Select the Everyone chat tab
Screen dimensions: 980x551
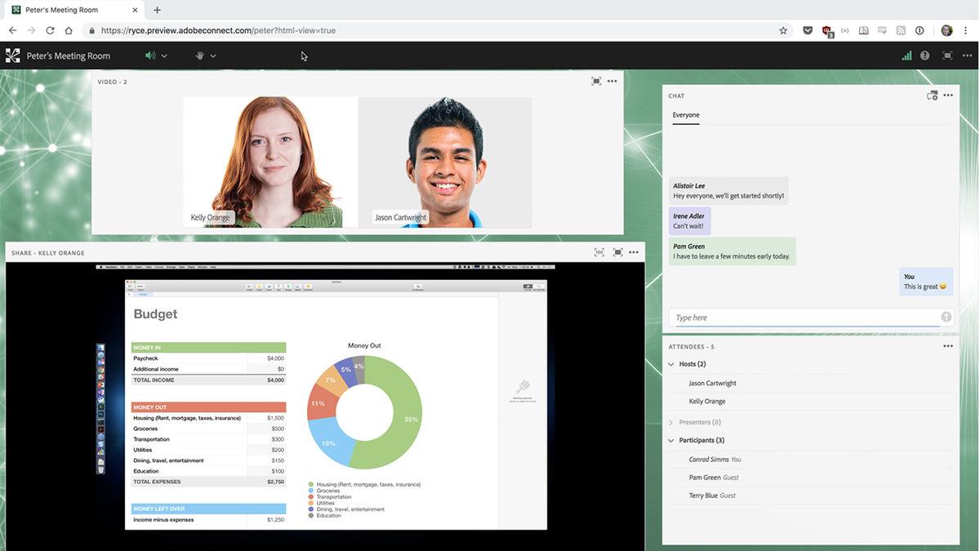686,115
